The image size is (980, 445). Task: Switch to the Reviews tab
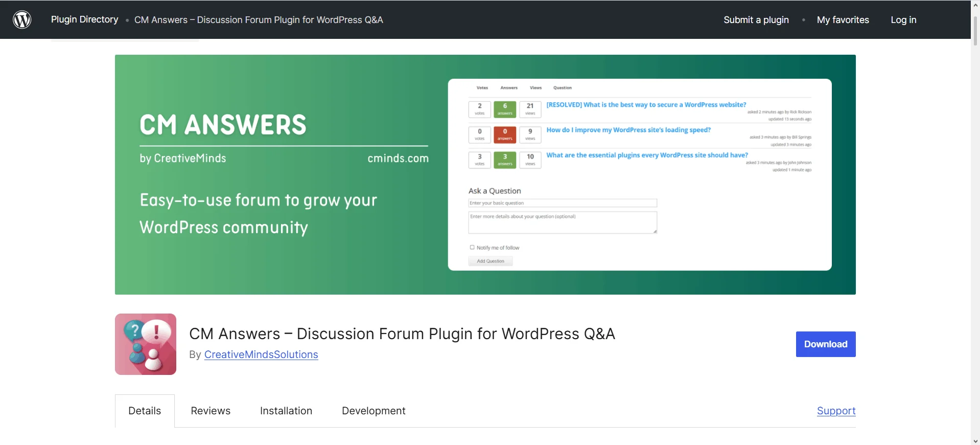(211, 411)
